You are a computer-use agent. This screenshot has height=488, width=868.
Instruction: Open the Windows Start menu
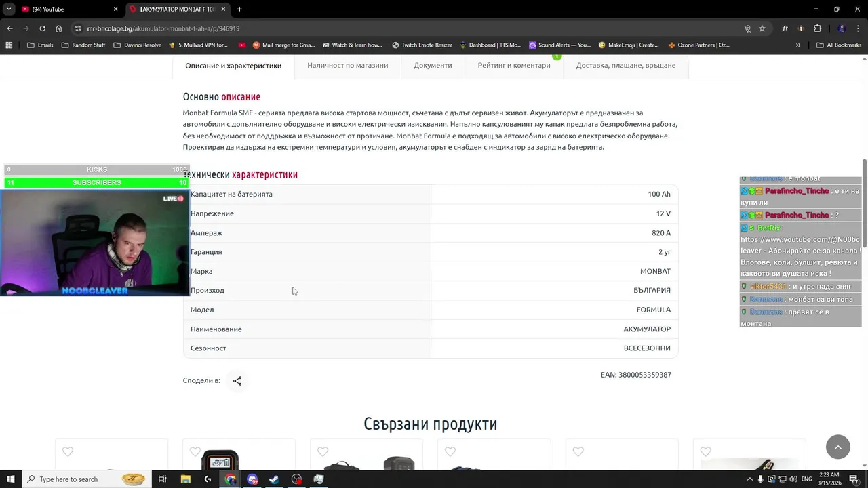click(10, 479)
